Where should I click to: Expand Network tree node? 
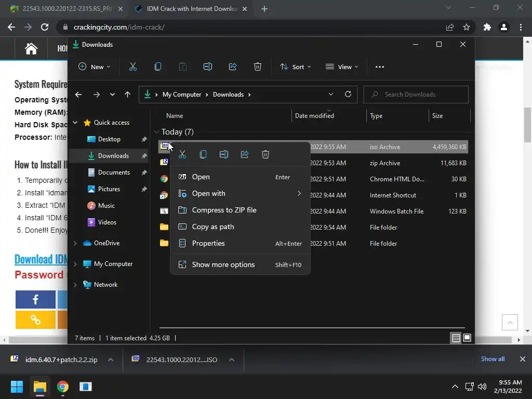(75, 285)
